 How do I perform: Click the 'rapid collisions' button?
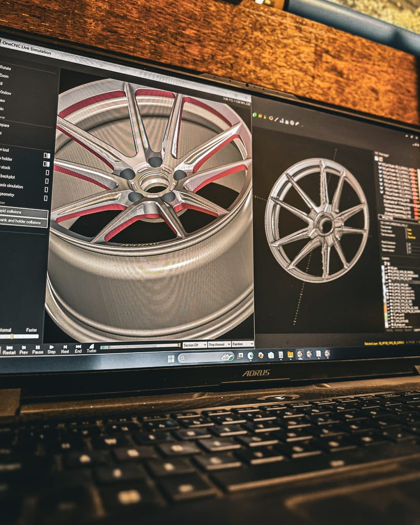pyautogui.click(x=24, y=212)
